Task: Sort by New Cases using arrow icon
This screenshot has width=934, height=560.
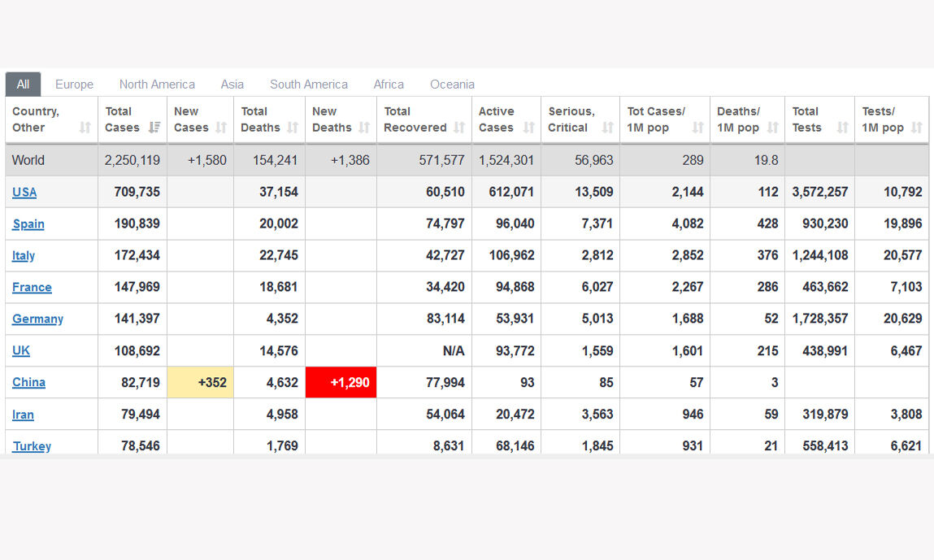Action: 221,128
